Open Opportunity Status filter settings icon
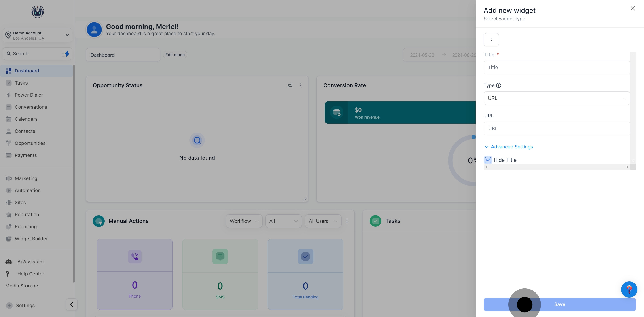This screenshot has width=644, height=317. (x=290, y=85)
